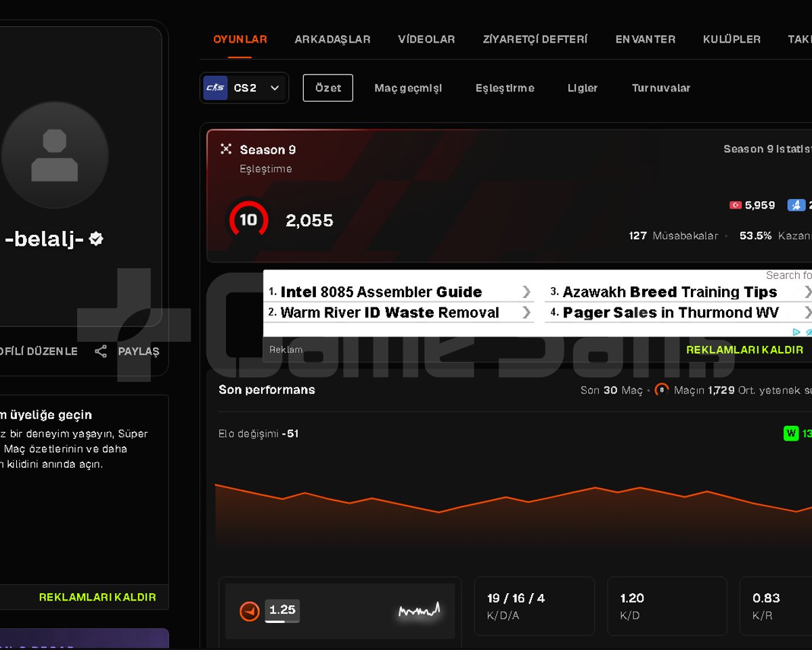Open the Intel 8085 Assembler Guide ad
The image size is (812, 650).
[381, 292]
